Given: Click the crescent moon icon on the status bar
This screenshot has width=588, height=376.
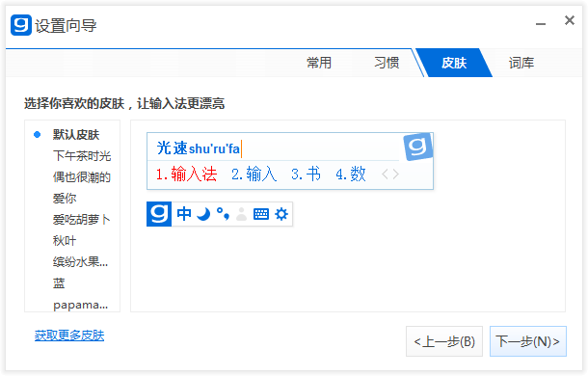Looking at the screenshot, I should pos(203,214).
